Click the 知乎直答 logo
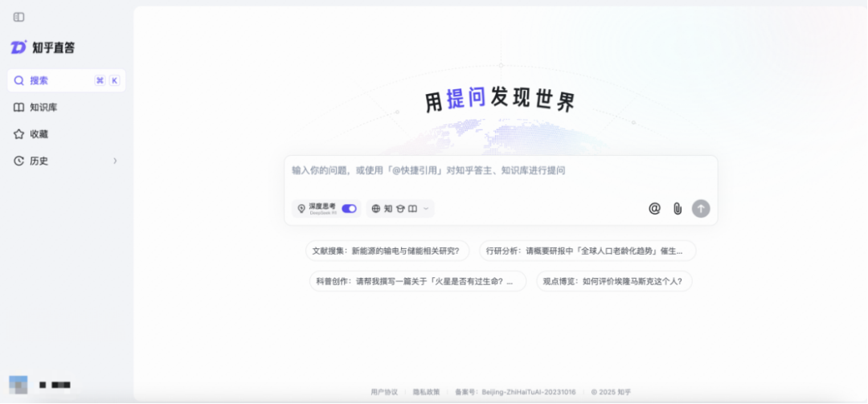 coord(43,47)
